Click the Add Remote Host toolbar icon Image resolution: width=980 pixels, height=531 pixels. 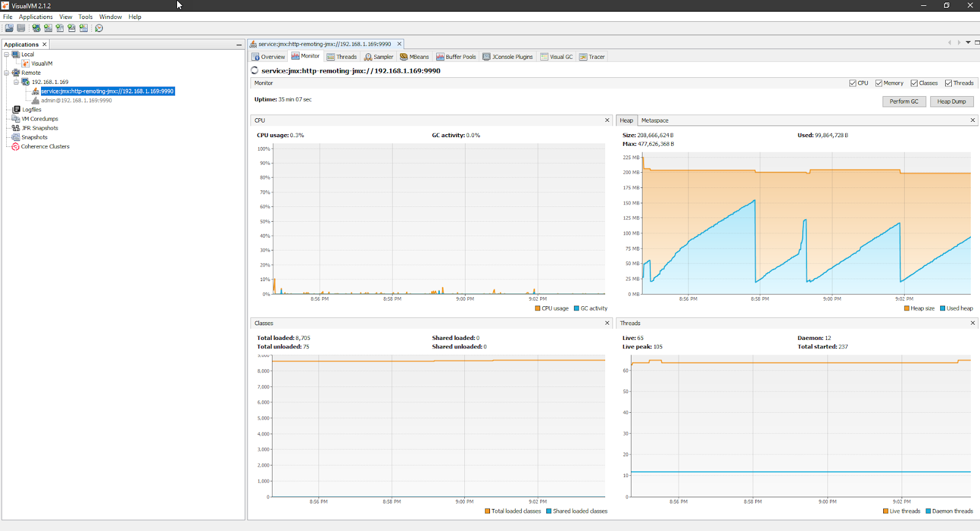pyautogui.click(x=36, y=28)
